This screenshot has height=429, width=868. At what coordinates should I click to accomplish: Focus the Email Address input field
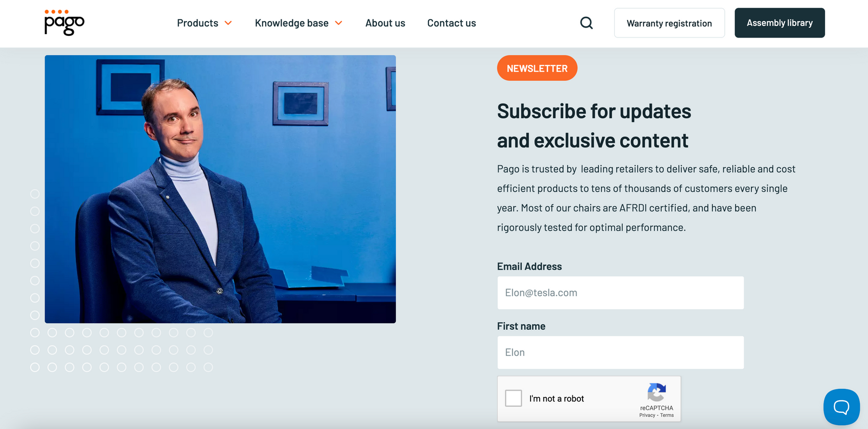(620, 293)
